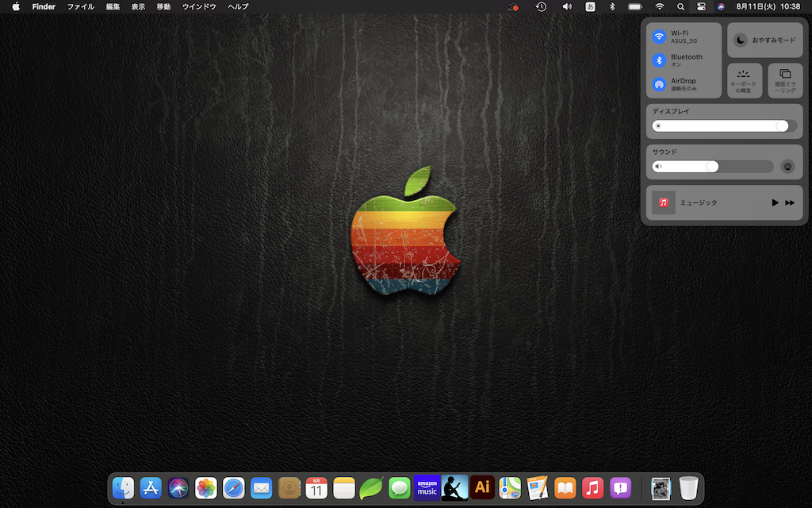Click the Creative Cloud menu bar icon

[x=513, y=6]
